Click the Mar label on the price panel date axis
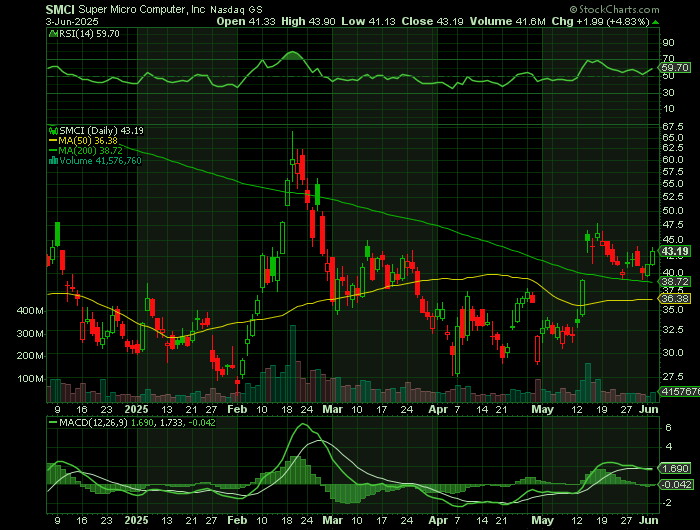The image size is (700, 530). [333, 409]
